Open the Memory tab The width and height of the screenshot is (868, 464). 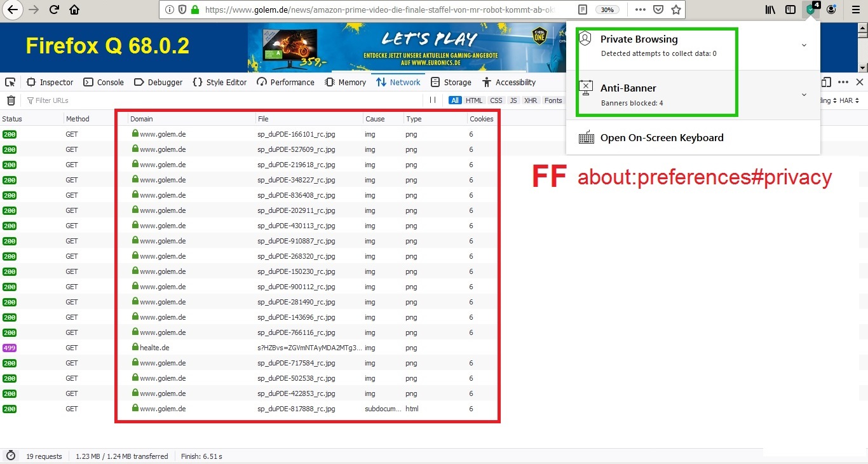pos(345,82)
